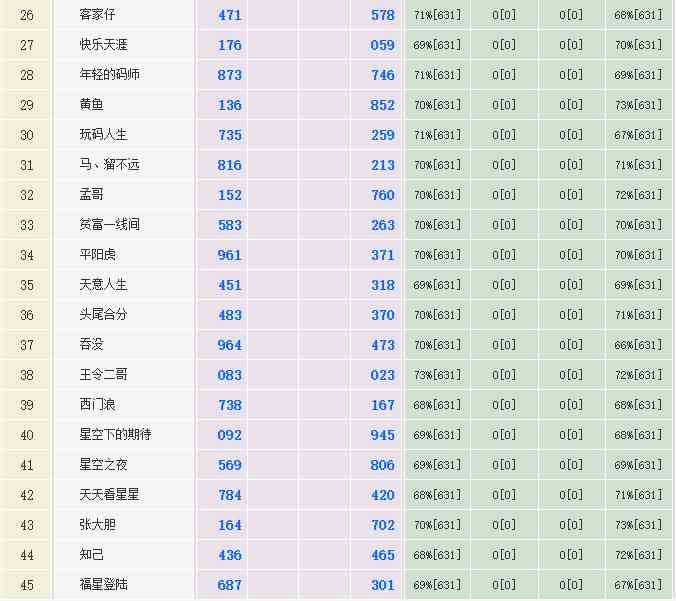Click the blue number 806 in row 41

click(382, 465)
